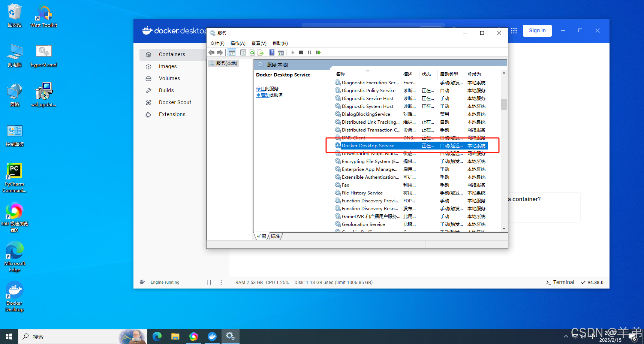Sort by the 状态 column header
Image resolution: width=644 pixels, height=344 pixels.
[x=428, y=74]
